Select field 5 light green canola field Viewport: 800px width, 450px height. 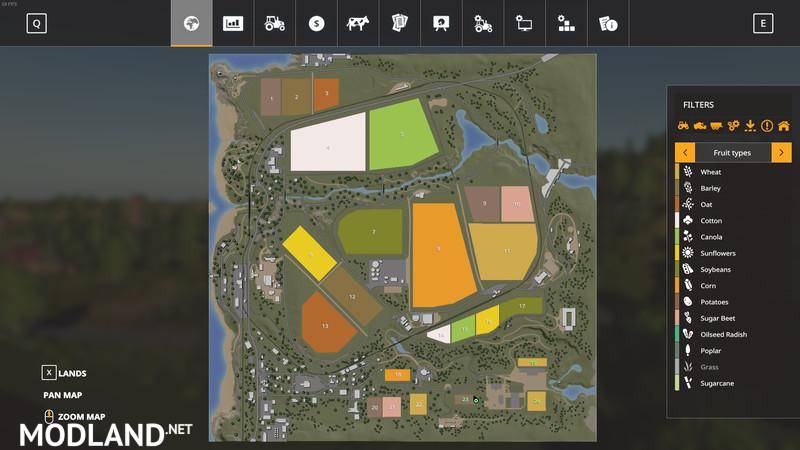[402, 134]
